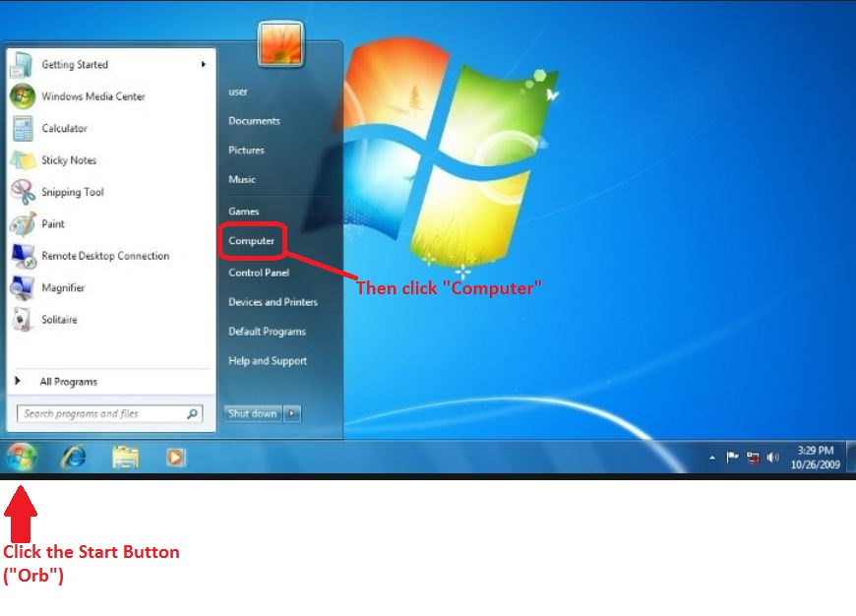Open Games from the Start menu
This screenshot has height=616, width=856.
click(x=243, y=212)
